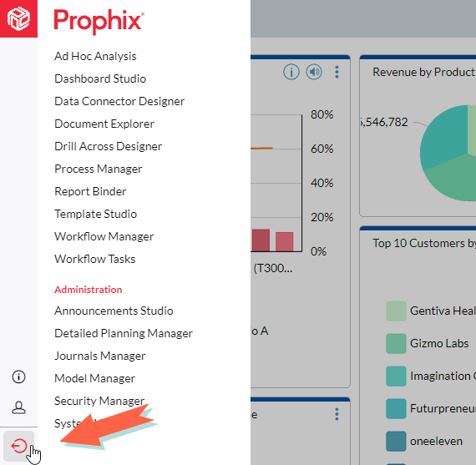
Task: Launch Data Connector Designer
Action: pos(119,101)
